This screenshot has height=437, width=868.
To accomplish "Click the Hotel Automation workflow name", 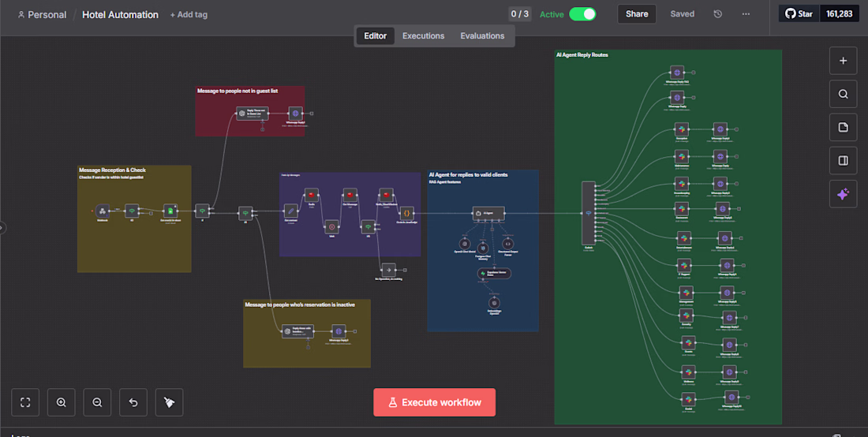I will (x=120, y=15).
